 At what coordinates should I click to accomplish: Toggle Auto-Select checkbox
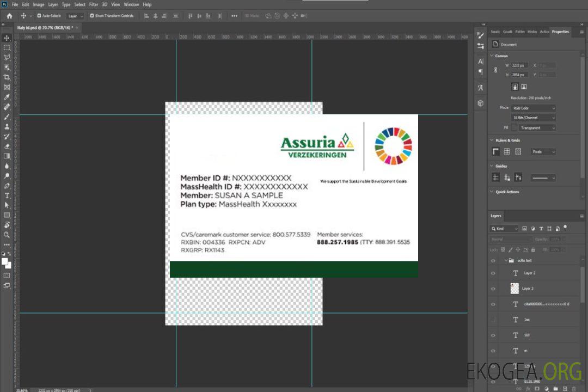[x=39, y=16]
